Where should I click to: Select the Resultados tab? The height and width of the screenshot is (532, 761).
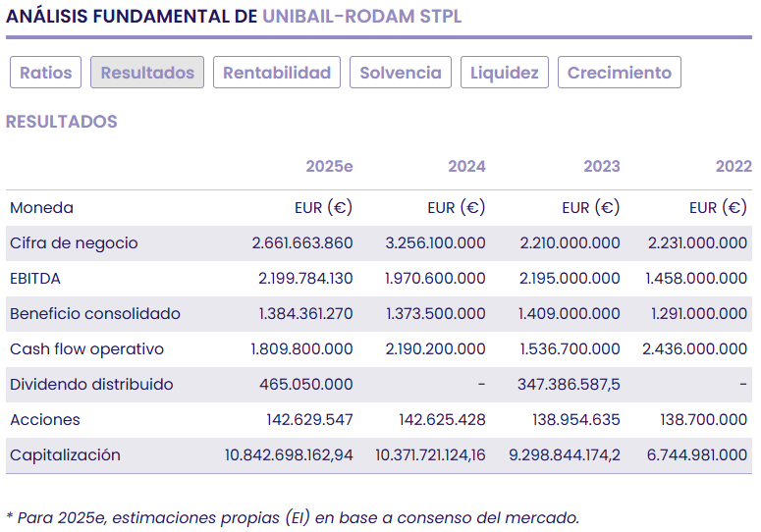point(147,73)
